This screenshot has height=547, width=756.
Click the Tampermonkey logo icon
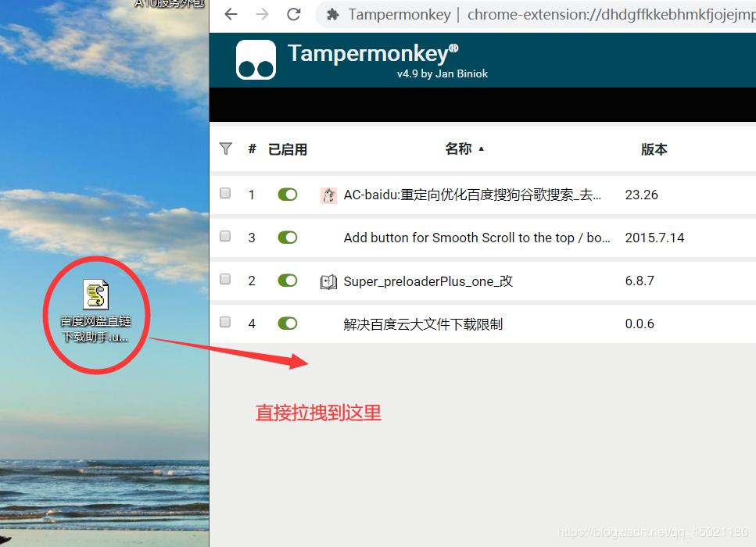coord(256,59)
